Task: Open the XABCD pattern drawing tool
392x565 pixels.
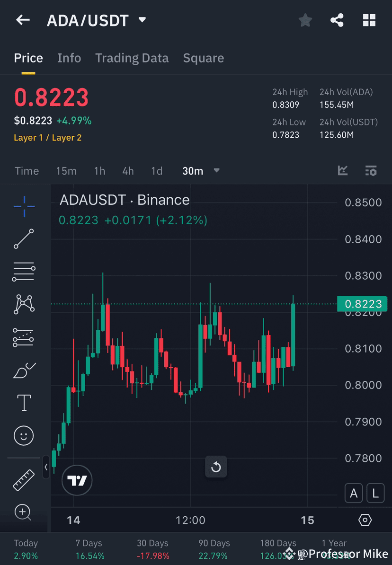Action: coord(24,304)
